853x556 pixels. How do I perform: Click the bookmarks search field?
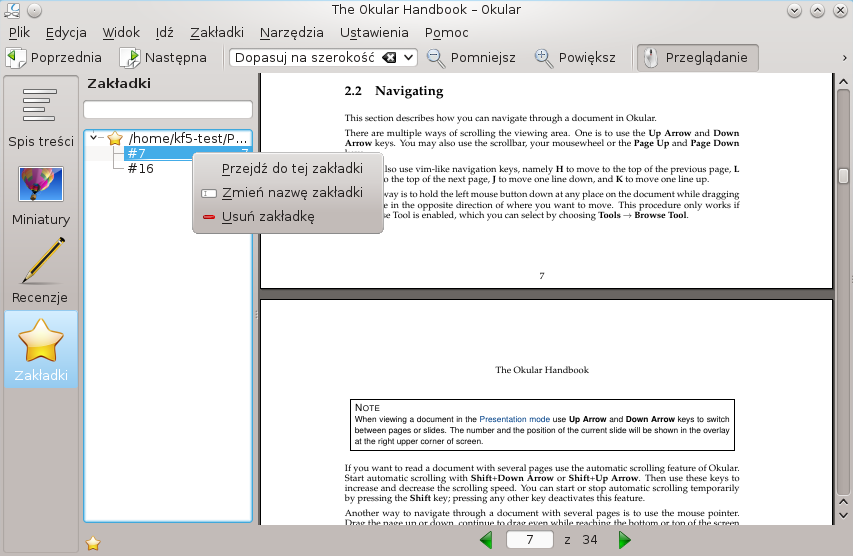[167, 109]
